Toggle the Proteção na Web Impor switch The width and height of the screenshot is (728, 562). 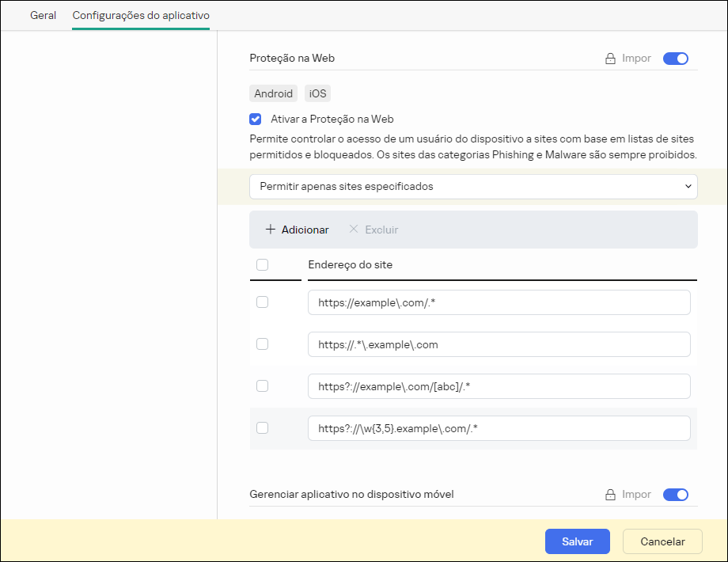point(675,59)
